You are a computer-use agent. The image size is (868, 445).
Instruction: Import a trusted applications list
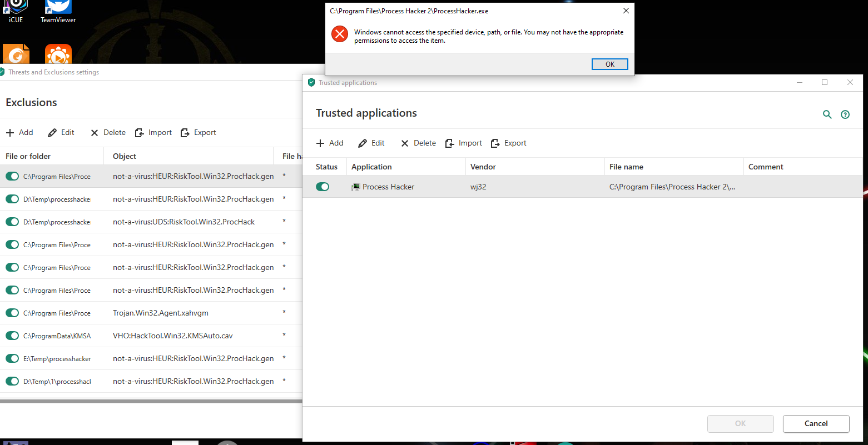(464, 143)
